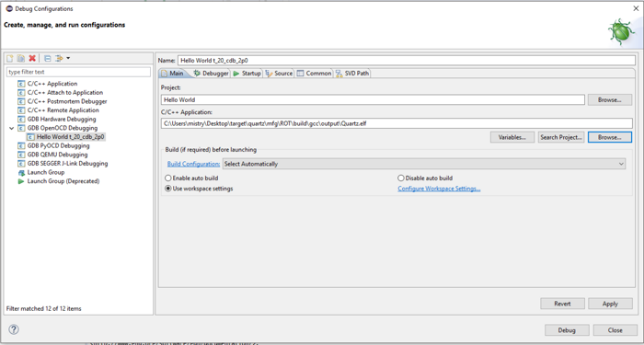Click the Revert button

coord(562,304)
